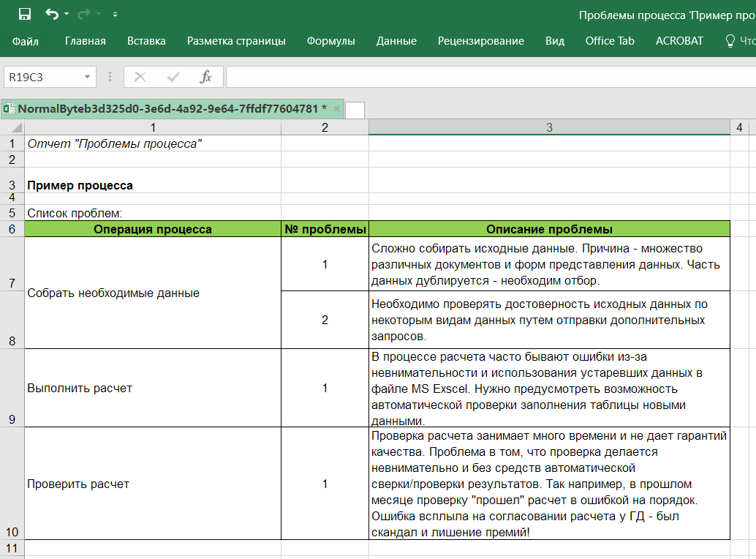756x559 pixels.
Task: Open the Undo history dropdown arrow
Action: click(x=67, y=15)
